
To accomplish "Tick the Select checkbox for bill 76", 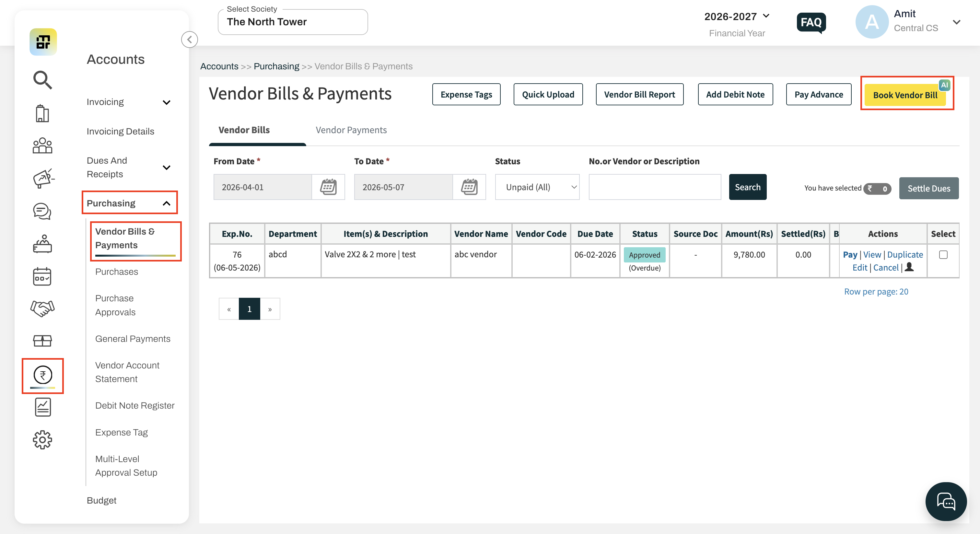I will click(943, 254).
